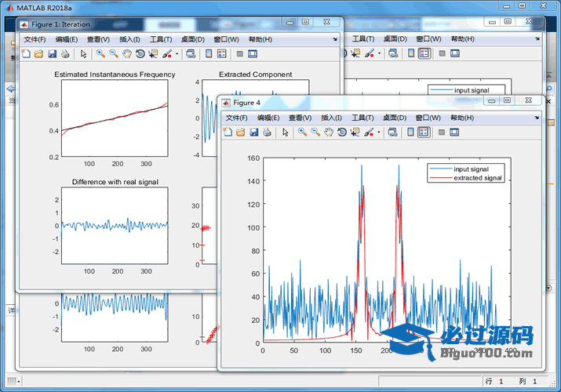Viewport: 561px width, 392px height.
Task: Choose Pan hand tool in Figure 4
Action: point(329,132)
